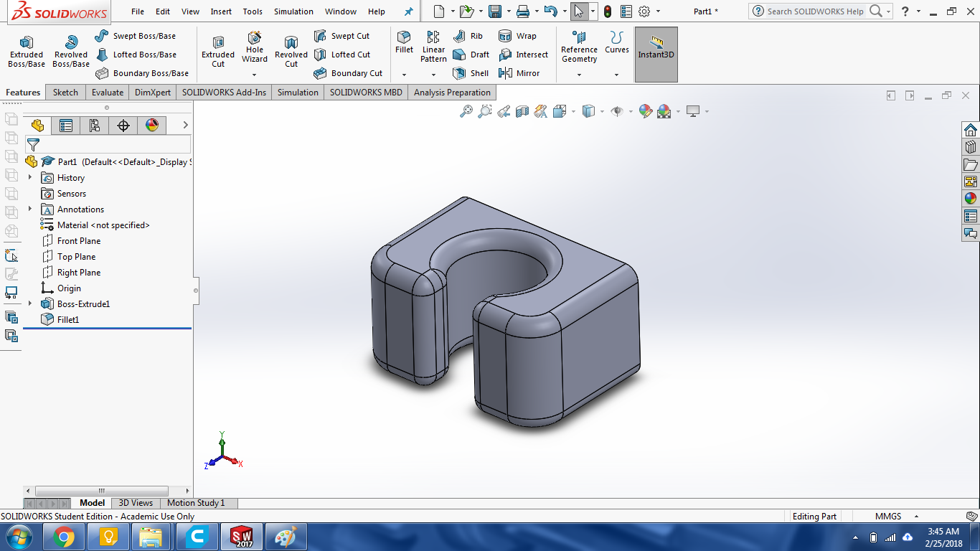The image size is (980, 551).
Task: Select the Shell tool
Action: pyautogui.click(x=471, y=73)
